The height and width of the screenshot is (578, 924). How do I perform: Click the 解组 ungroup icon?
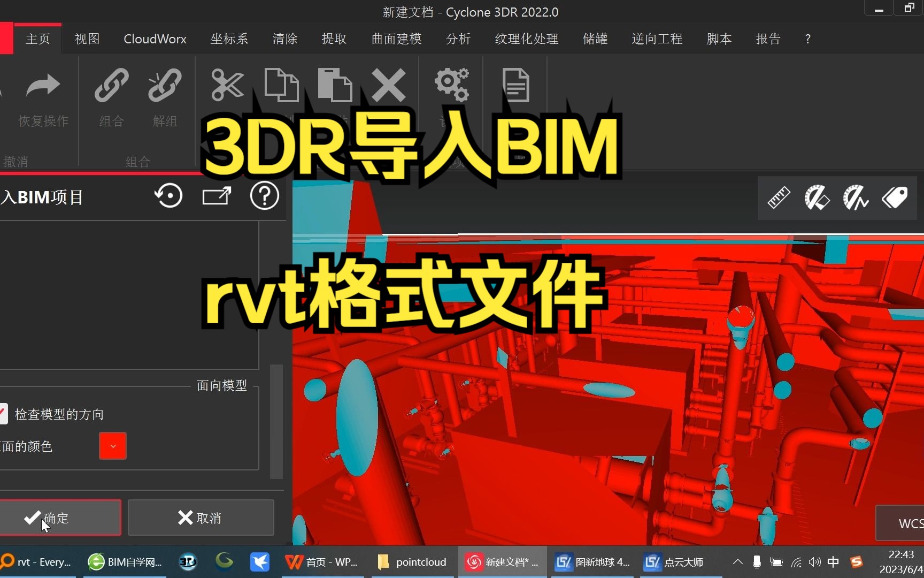coord(165,85)
